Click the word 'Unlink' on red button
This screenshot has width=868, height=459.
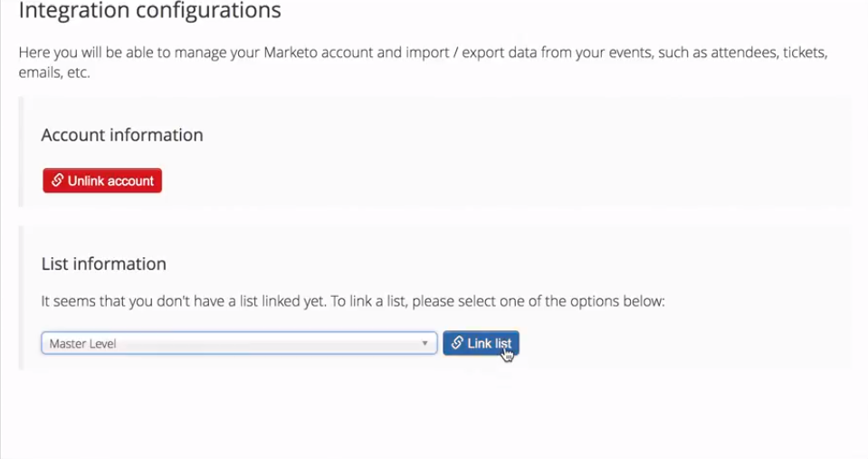(x=88, y=181)
